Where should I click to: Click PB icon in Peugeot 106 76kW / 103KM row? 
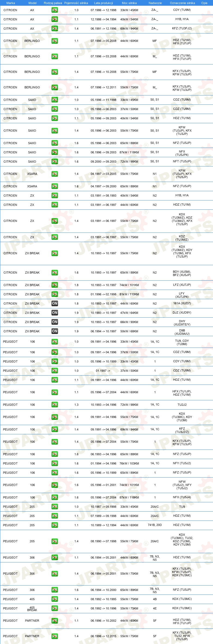55,463
